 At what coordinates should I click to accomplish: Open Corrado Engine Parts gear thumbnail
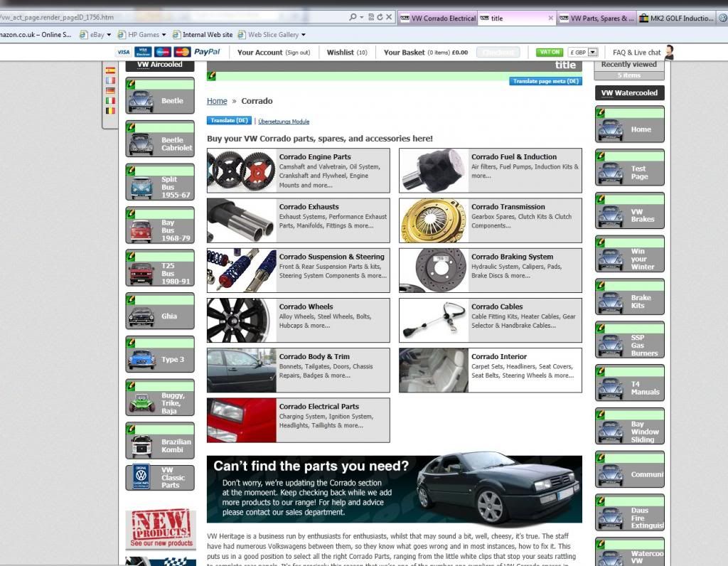[242, 171]
